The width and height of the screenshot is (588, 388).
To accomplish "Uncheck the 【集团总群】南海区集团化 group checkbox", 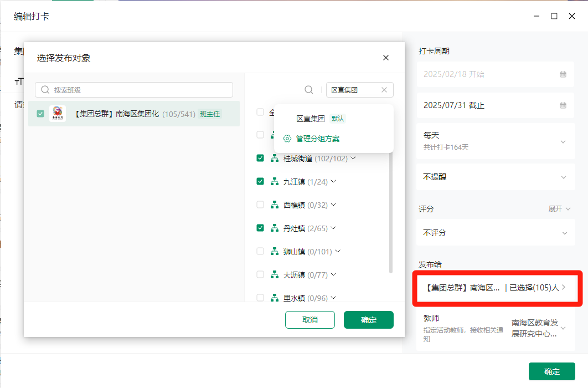I will coord(40,114).
